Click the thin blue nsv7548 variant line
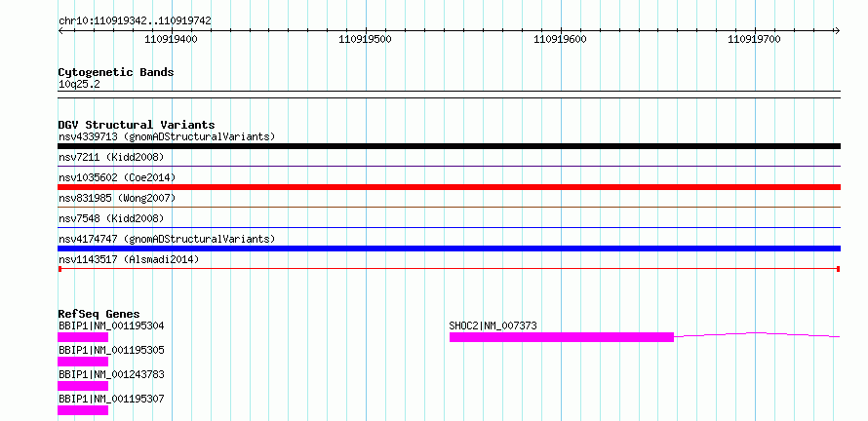 point(449,227)
